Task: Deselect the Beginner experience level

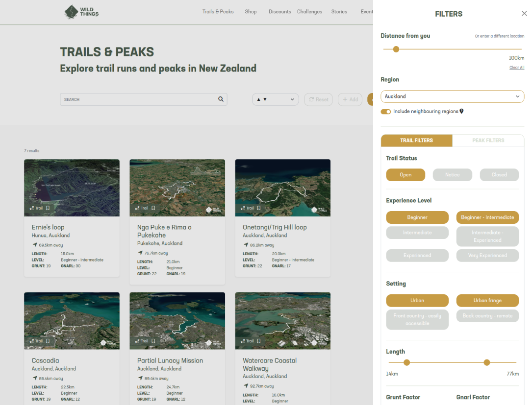Action: click(417, 217)
